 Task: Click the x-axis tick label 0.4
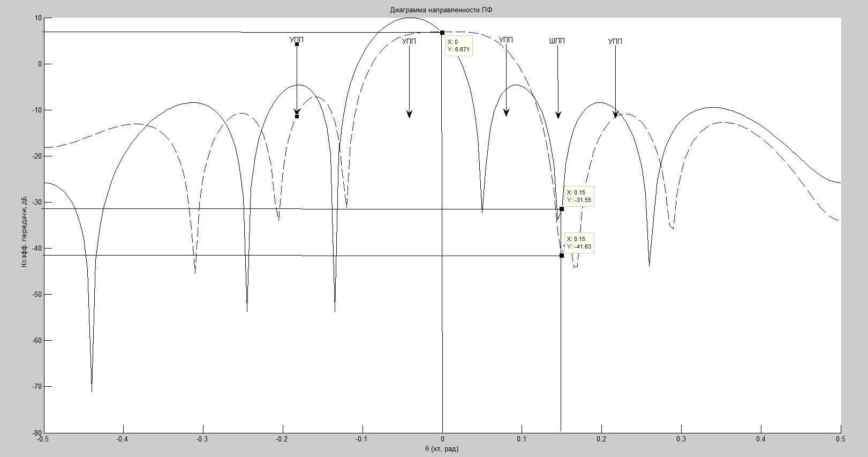coord(761,439)
